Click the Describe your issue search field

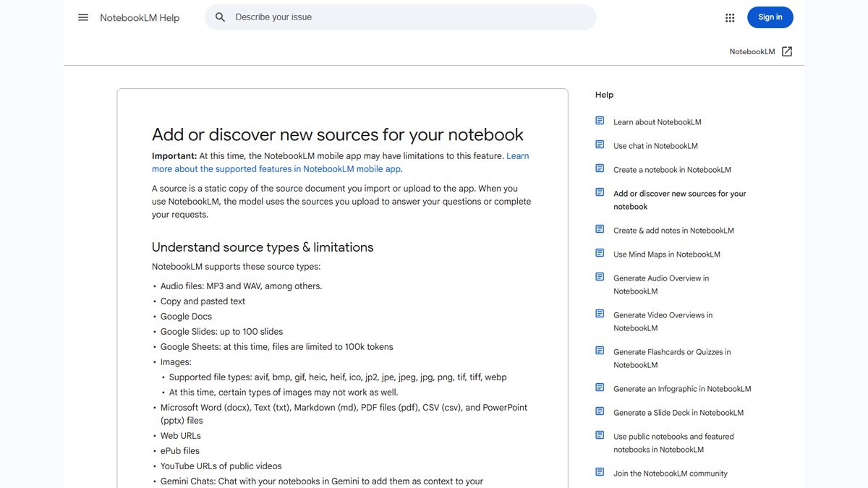400,17
